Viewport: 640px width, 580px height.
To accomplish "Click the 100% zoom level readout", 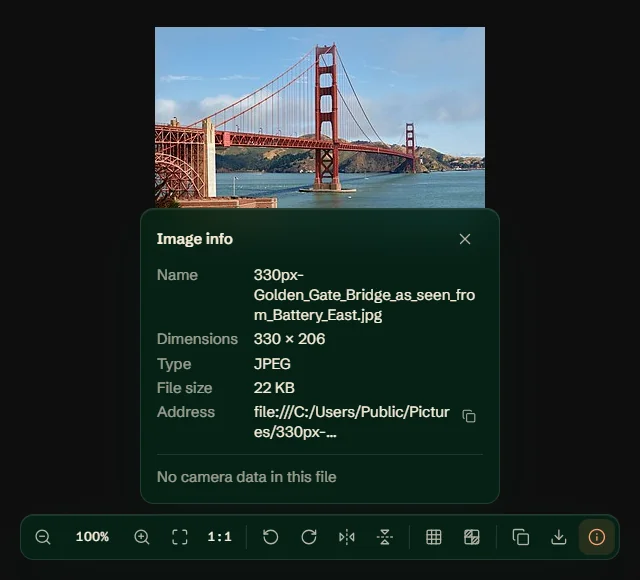I will 92,536.
